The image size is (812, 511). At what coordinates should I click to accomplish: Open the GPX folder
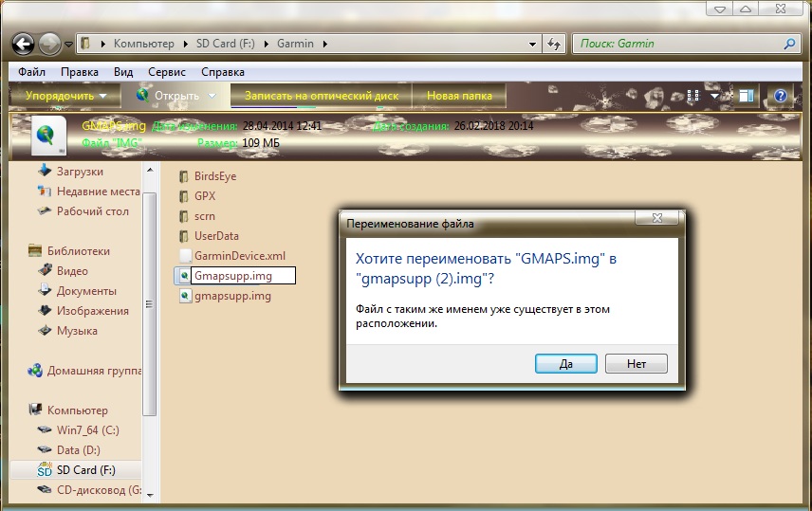(x=205, y=196)
